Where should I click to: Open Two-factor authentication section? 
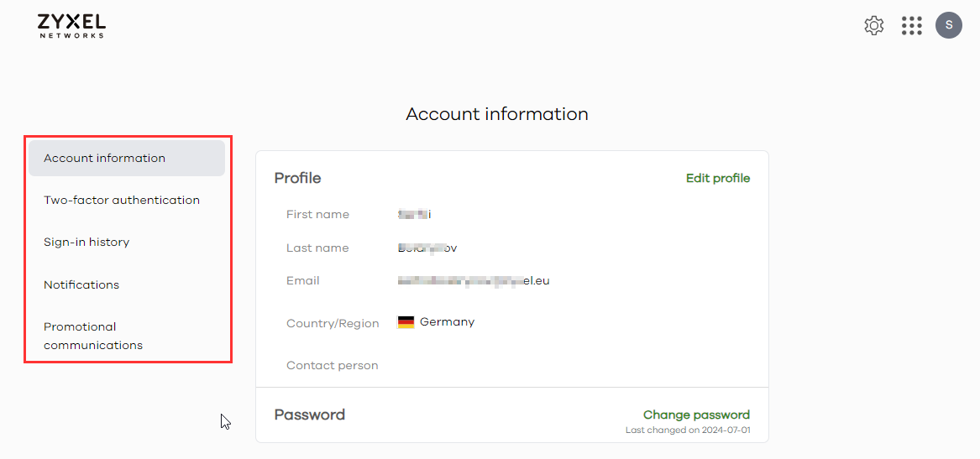122,201
